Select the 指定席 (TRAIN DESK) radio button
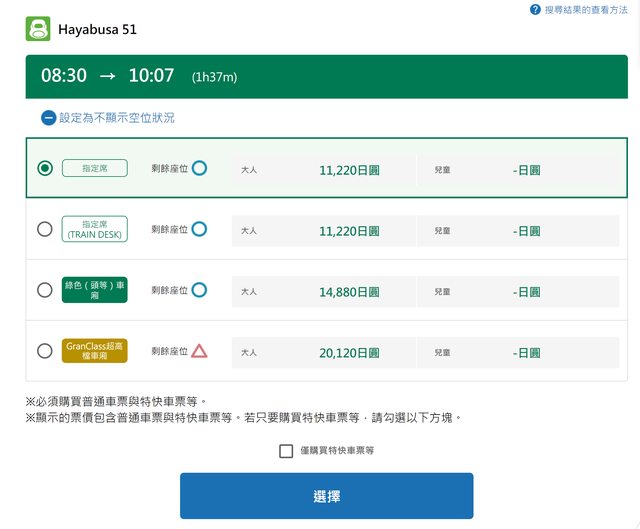Image resolution: width=640 pixels, height=529 pixels. [x=45, y=229]
